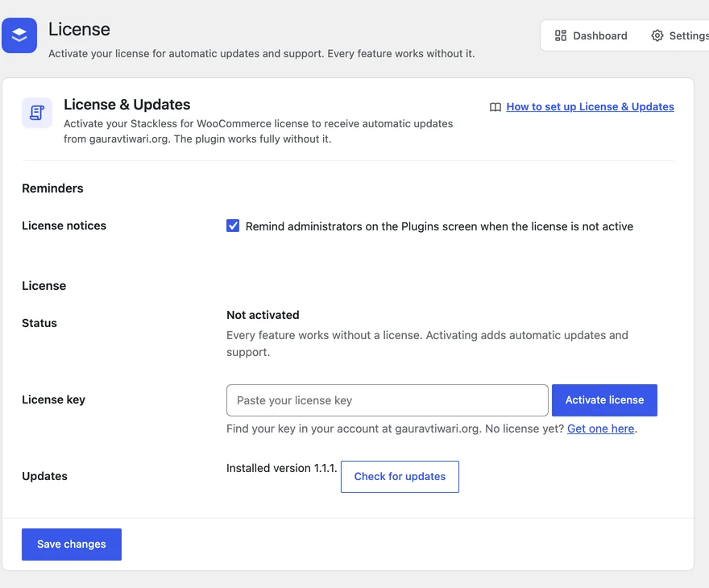Click the Save changes button

tap(72, 545)
